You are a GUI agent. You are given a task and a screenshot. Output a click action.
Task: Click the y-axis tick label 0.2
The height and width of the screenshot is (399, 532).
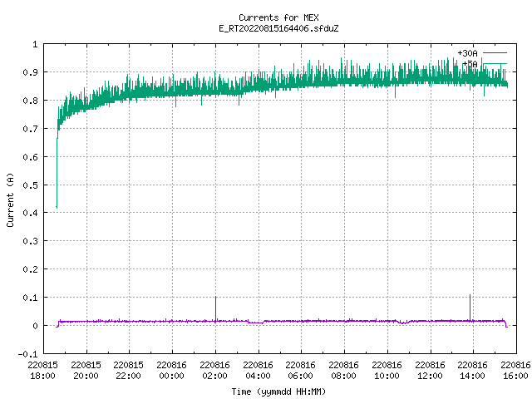coord(30,269)
